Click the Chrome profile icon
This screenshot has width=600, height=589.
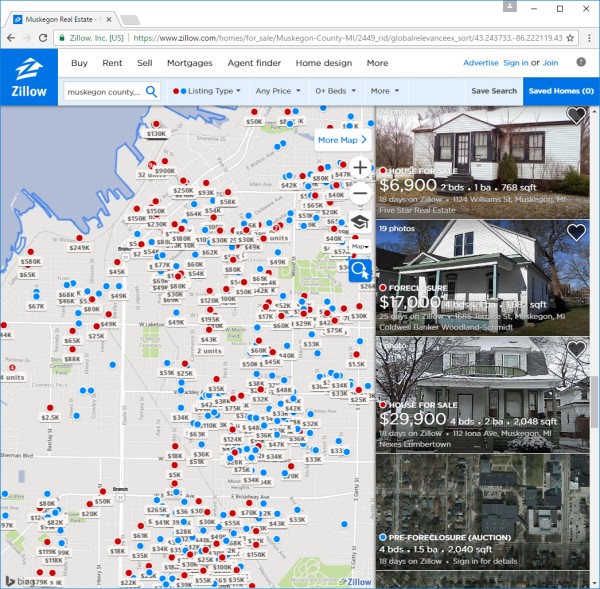tap(509, 7)
